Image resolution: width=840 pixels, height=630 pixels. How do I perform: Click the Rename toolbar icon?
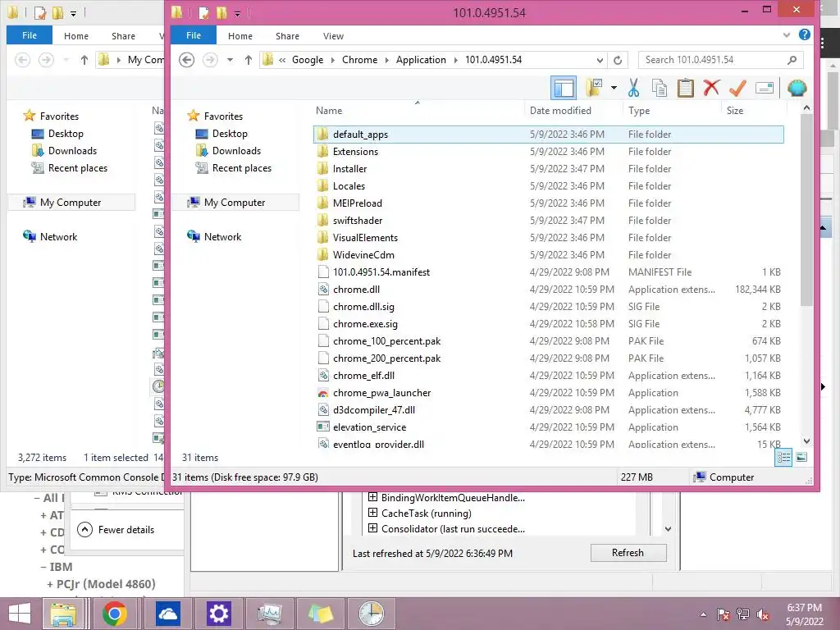coord(765,88)
